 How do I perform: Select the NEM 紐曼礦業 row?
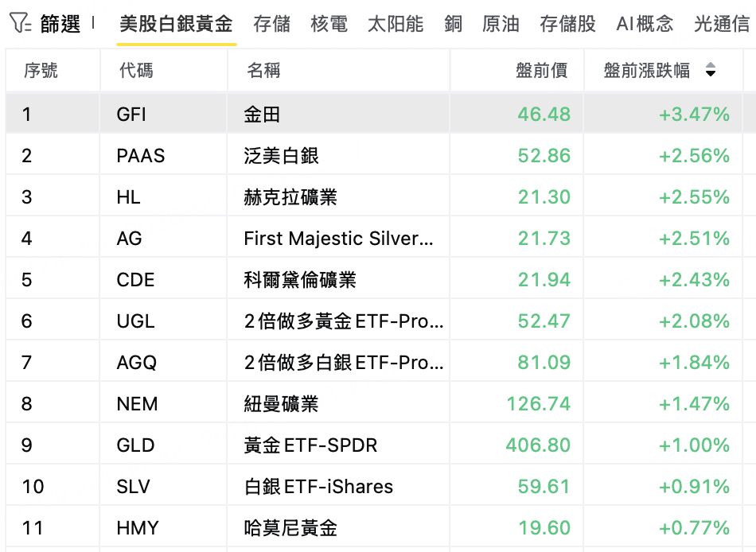tap(374, 403)
